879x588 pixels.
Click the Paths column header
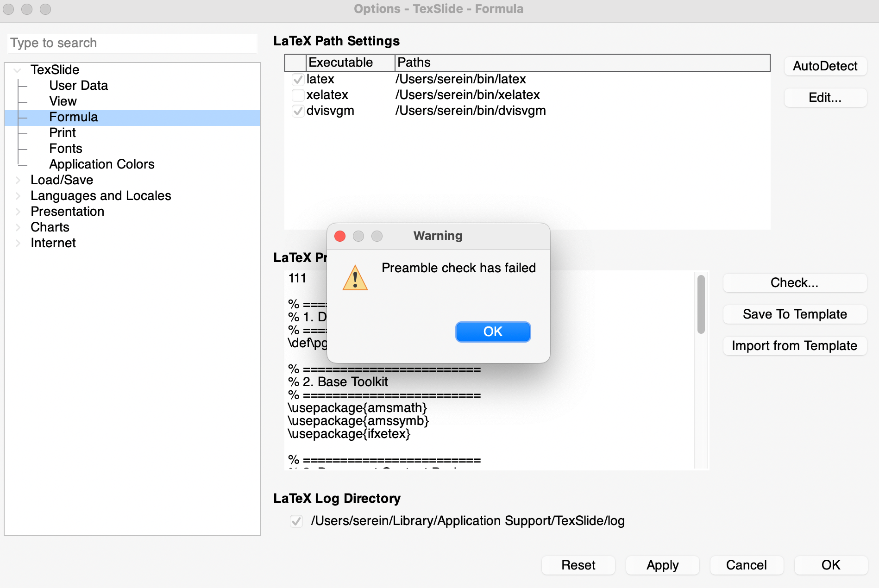tap(582, 63)
